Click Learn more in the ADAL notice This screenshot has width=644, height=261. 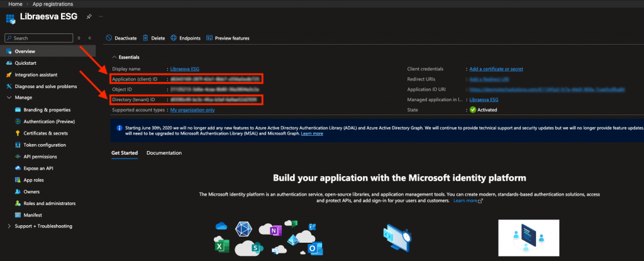click(312, 133)
